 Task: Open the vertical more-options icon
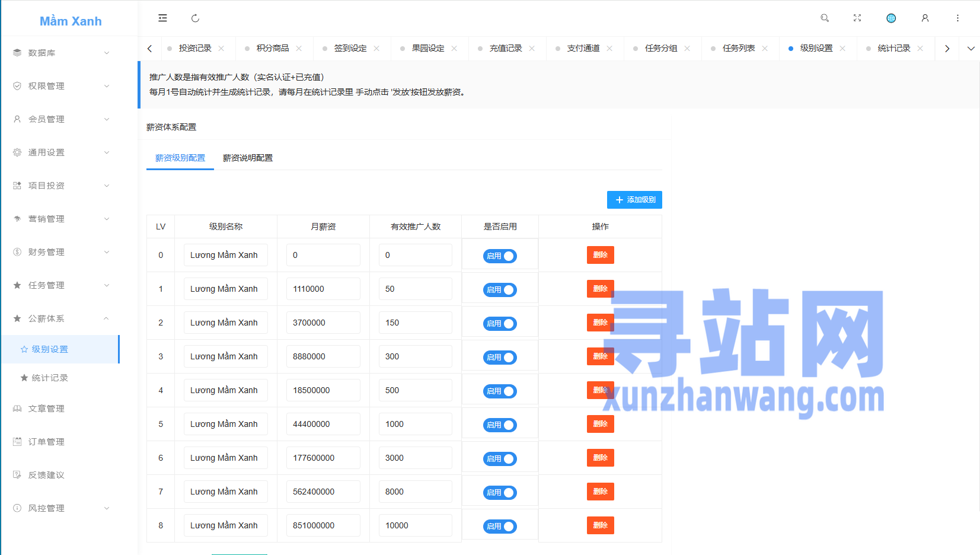(957, 18)
